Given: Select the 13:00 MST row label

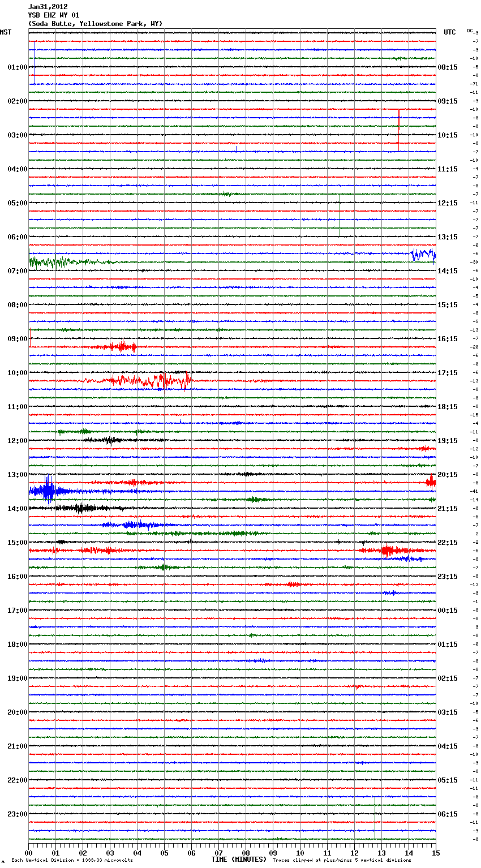Looking at the screenshot, I should 17,475.
